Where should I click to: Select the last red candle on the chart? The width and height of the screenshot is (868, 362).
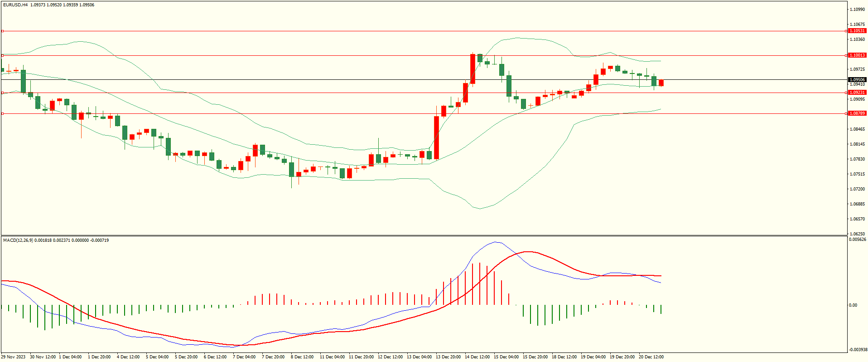tap(661, 83)
